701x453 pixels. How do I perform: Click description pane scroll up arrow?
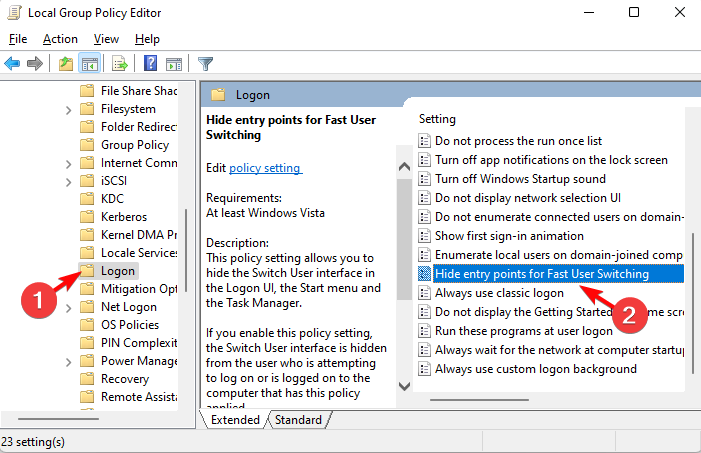coord(404,167)
